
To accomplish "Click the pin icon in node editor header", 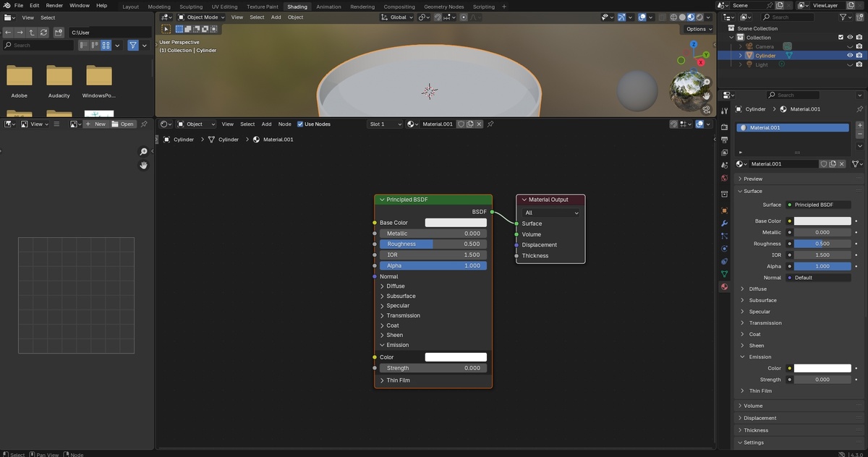I will (490, 124).
